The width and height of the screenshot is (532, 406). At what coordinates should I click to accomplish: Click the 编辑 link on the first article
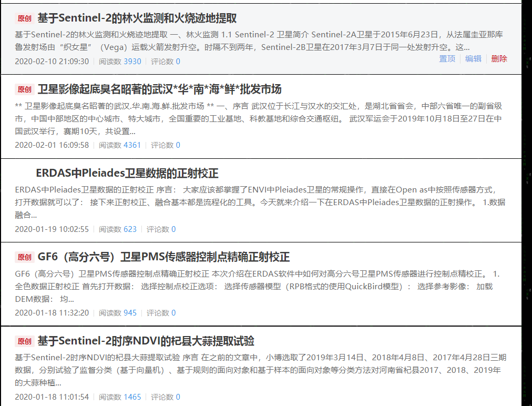tap(473, 59)
